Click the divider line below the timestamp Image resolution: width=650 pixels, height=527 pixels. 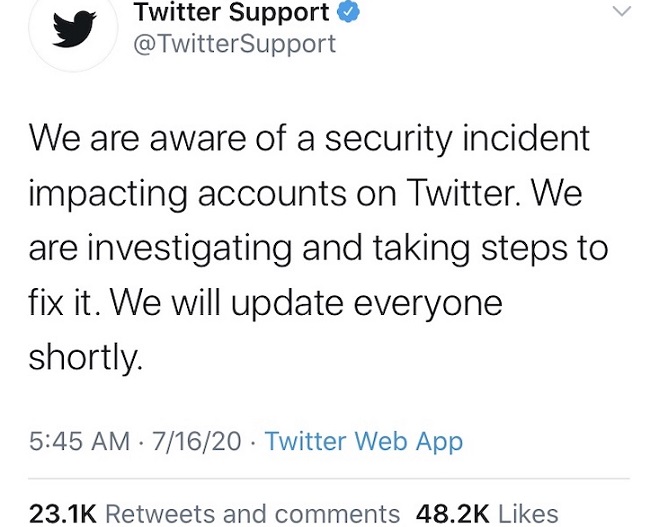329,479
